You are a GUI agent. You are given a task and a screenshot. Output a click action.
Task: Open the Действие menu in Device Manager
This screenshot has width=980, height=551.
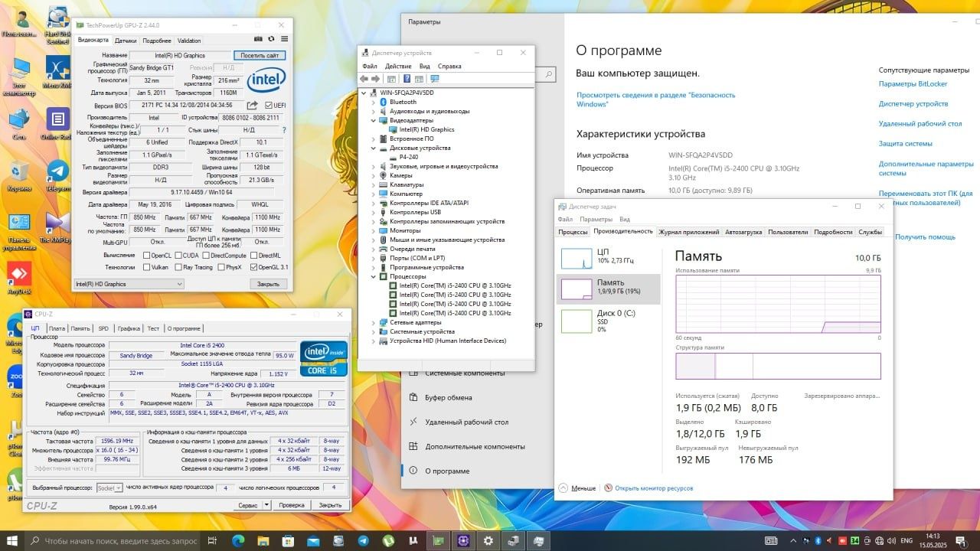click(398, 66)
